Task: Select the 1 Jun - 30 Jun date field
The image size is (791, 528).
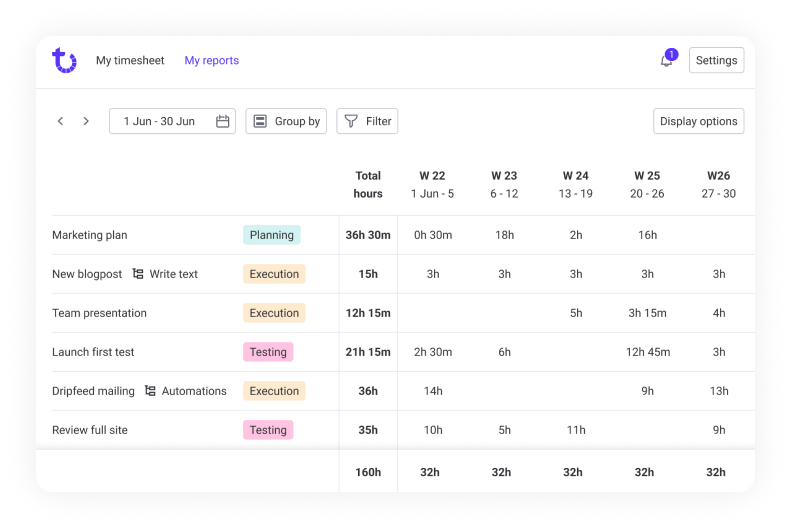Action: coord(160,121)
